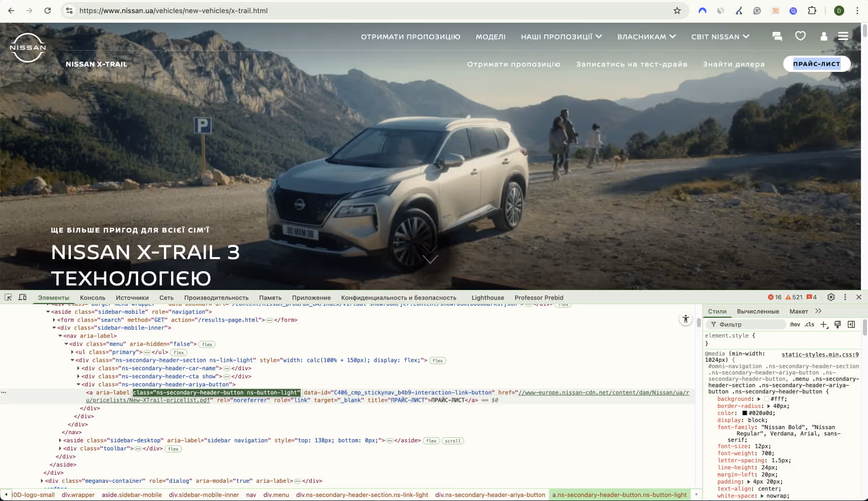Click the browser address bar URL

click(173, 10)
